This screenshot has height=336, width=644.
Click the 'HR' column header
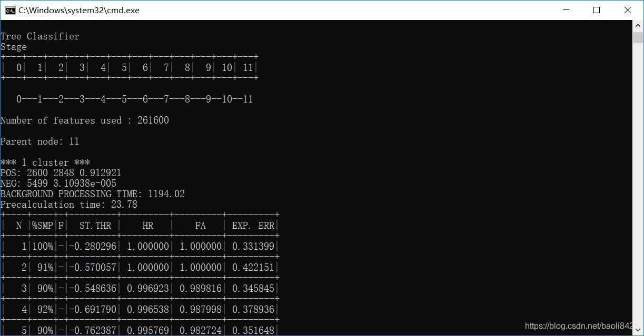click(148, 226)
